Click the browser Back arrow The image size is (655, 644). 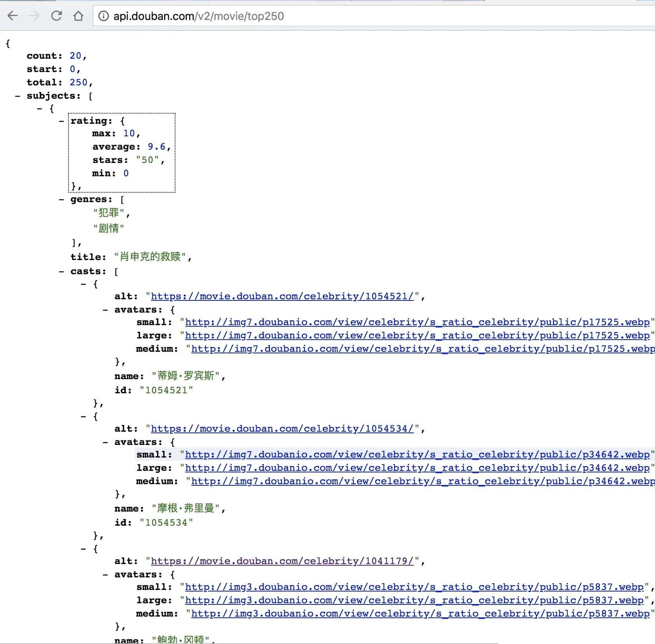13,16
